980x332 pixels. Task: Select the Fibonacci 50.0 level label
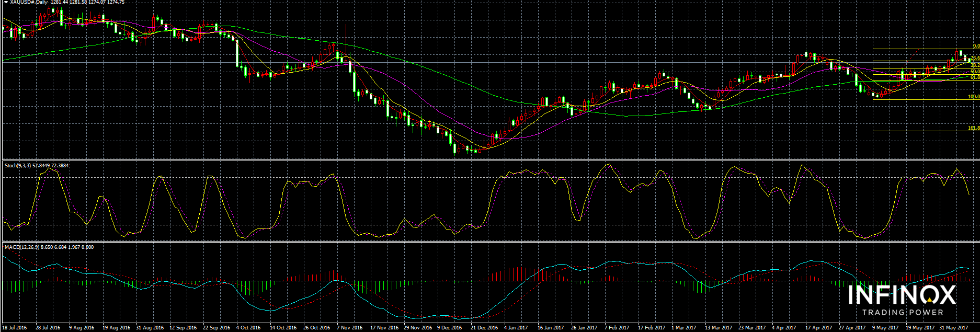point(974,72)
